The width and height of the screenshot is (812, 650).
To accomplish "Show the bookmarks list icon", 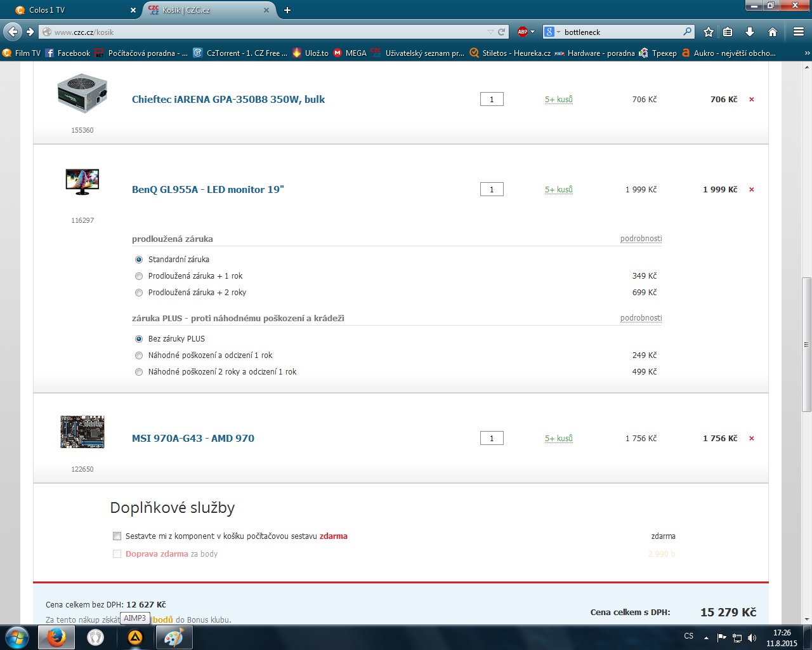I will 728,32.
